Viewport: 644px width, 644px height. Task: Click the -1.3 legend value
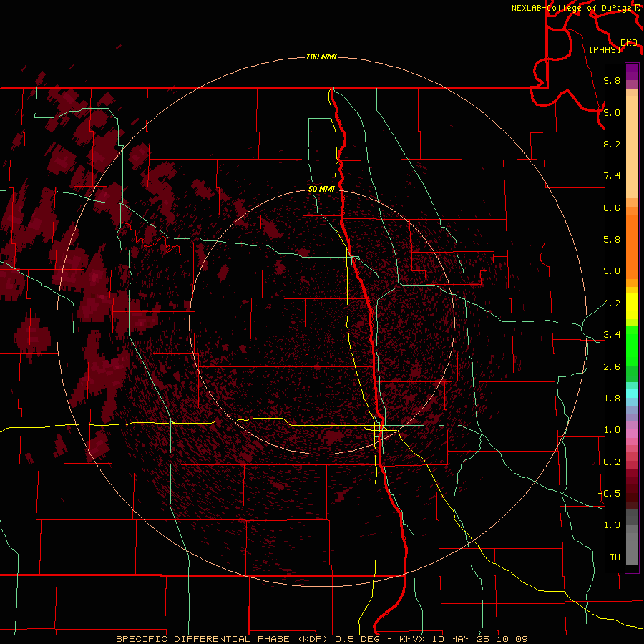point(609,525)
